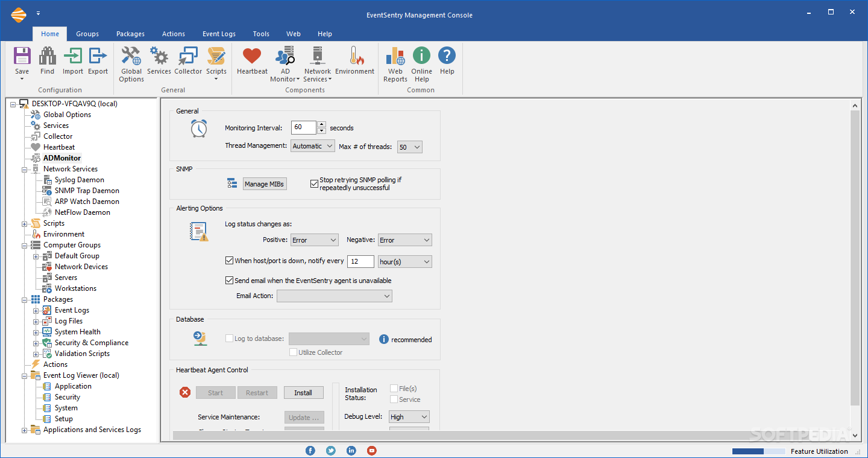Click the EventSentry application logo
The image size is (868, 458).
point(19,14)
